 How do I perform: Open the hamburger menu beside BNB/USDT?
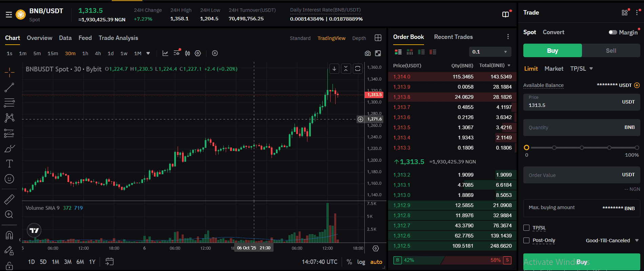(x=9, y=15)
